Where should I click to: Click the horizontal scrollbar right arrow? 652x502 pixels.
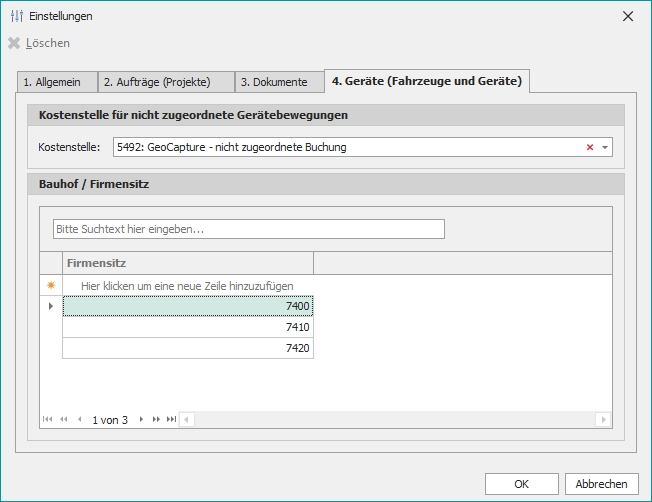pos(602,419)
